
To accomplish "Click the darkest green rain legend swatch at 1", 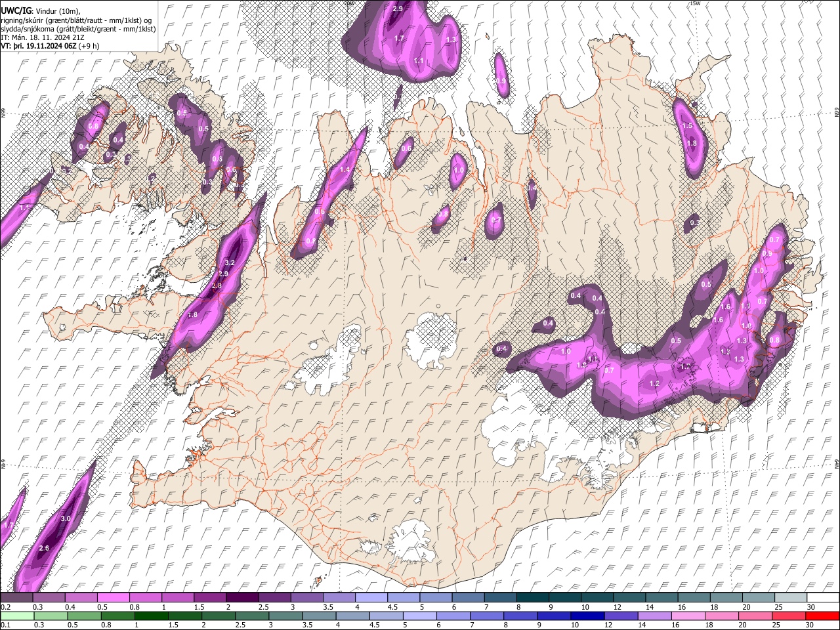I will tap(151, 616).
